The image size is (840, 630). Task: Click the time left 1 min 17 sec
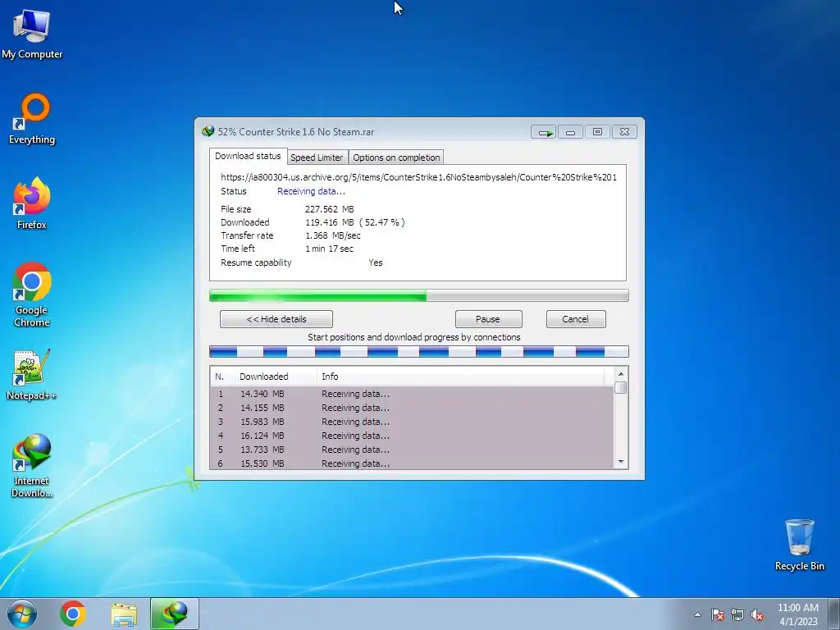(329, 249)
